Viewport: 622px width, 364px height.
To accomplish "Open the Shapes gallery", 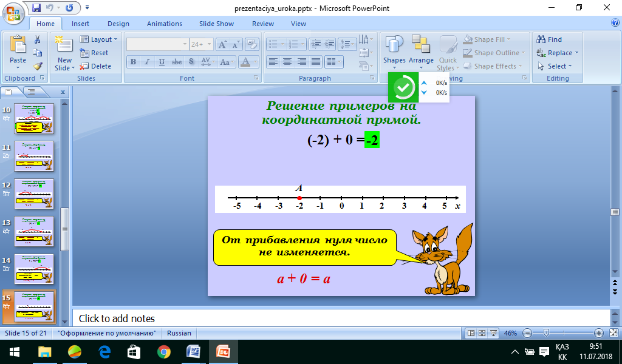I will [394, 52].
